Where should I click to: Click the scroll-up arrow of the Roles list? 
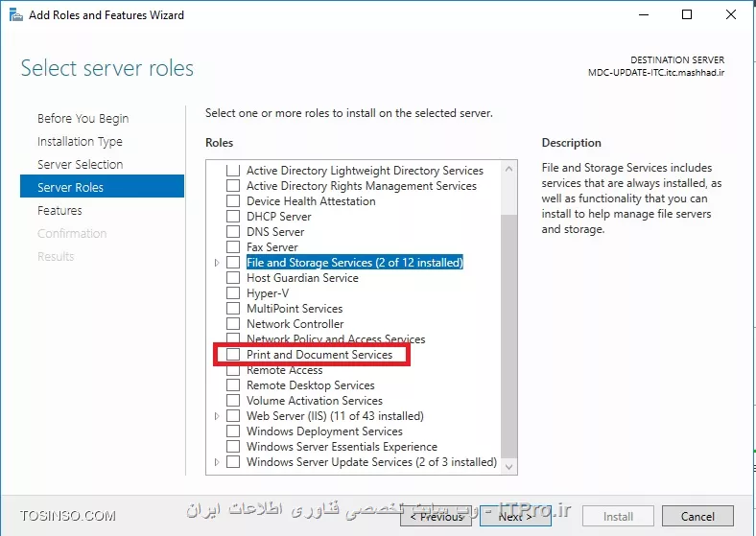508,169
